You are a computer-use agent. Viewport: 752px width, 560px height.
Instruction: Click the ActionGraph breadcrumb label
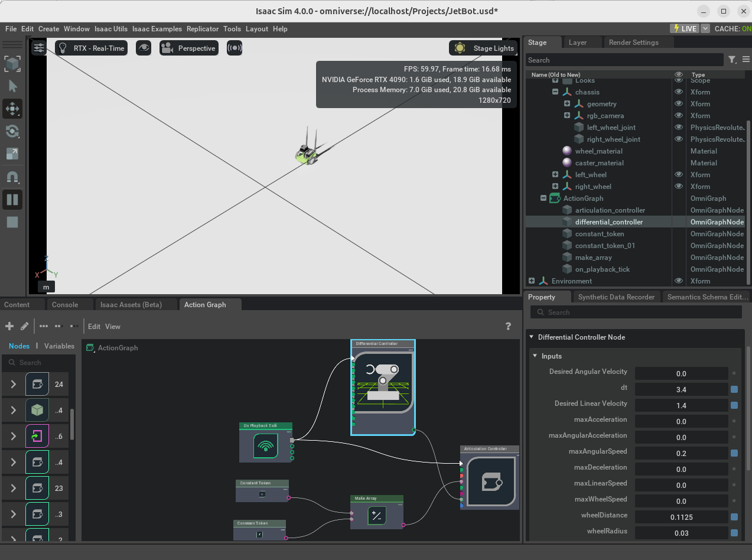[118, 348]
